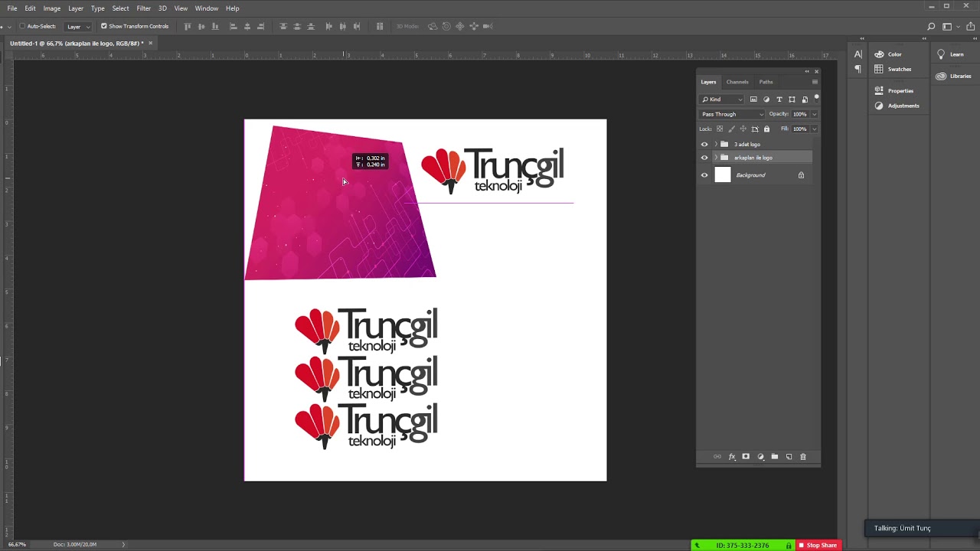Image resolution: width=980 pixels, height=551 pixels.
Task: Add a layer style via fx icon
Action: (732, 457)
